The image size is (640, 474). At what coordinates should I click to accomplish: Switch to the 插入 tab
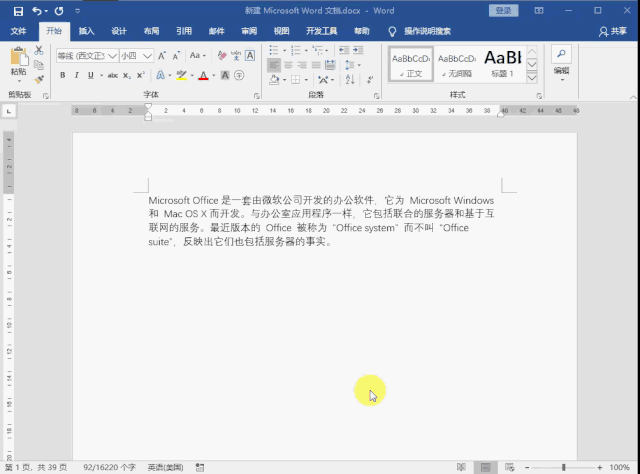pyautogui.click(x=86, y=31)
